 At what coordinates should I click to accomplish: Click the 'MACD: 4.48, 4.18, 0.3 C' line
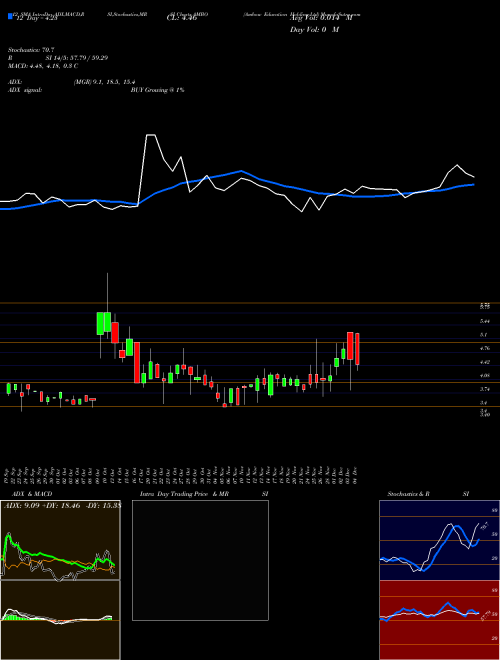tap(43, 66)
